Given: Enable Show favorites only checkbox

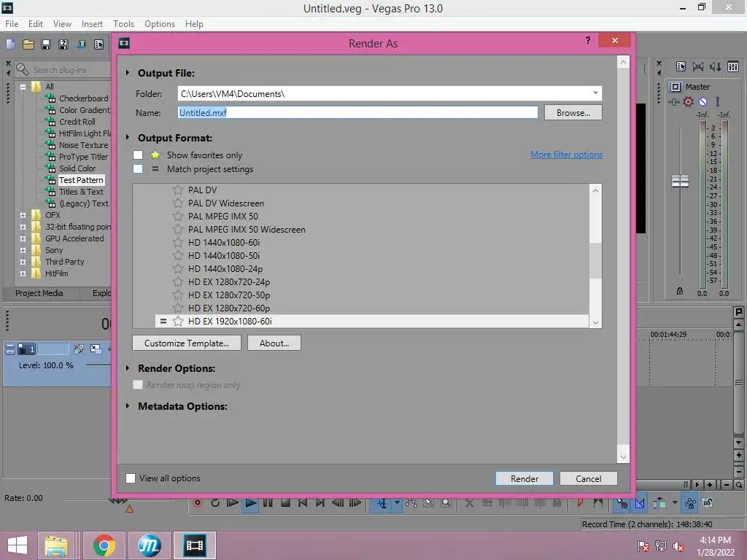Looking at the screenshot, I should point(138,155).
